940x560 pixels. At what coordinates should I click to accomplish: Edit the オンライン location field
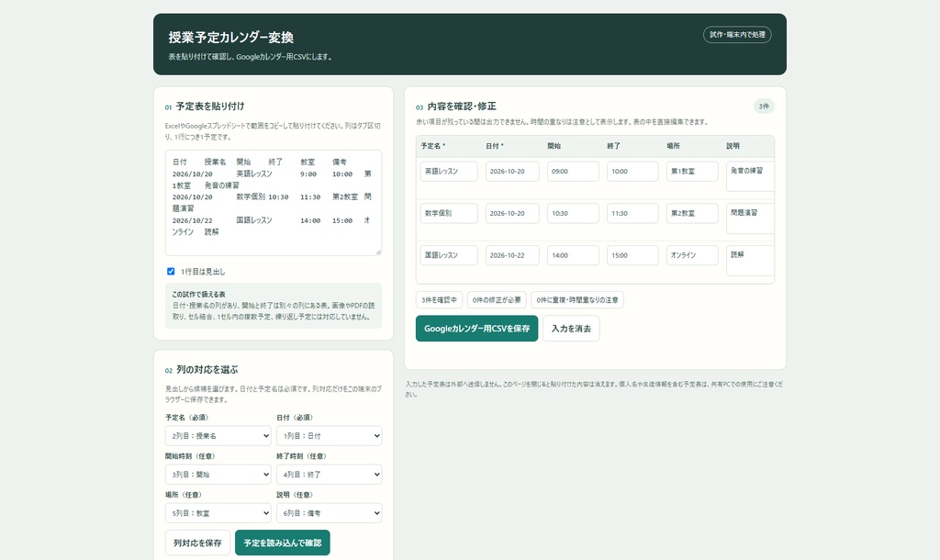point(692,255)
